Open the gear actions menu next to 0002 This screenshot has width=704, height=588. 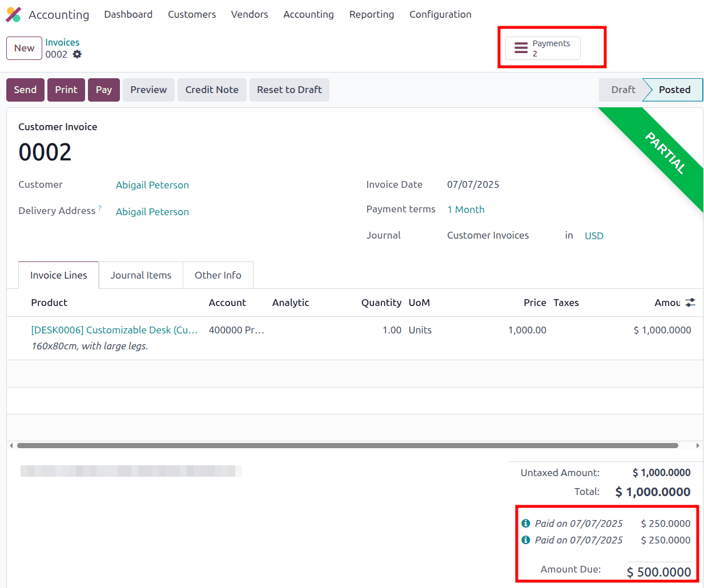pyautogui.click(x=77, y=54)
